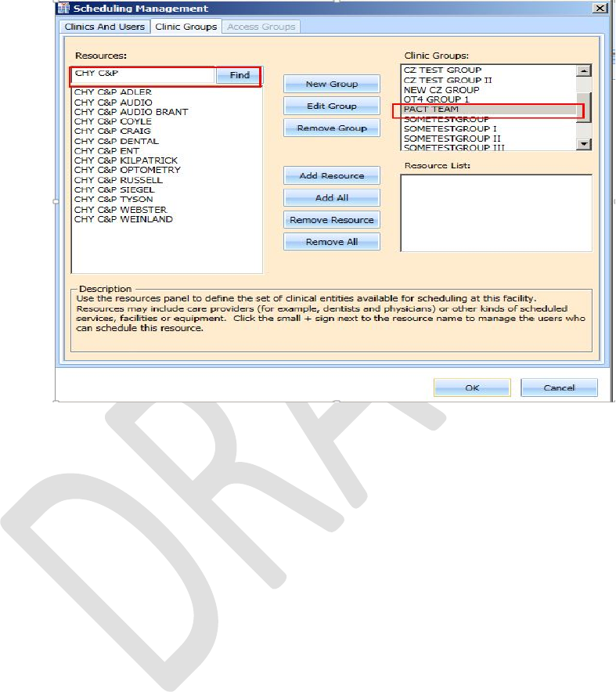Select CHY C&P OPTOMETRY resource
This screenshot has height=692, width=616.
[x=128, y=170]
